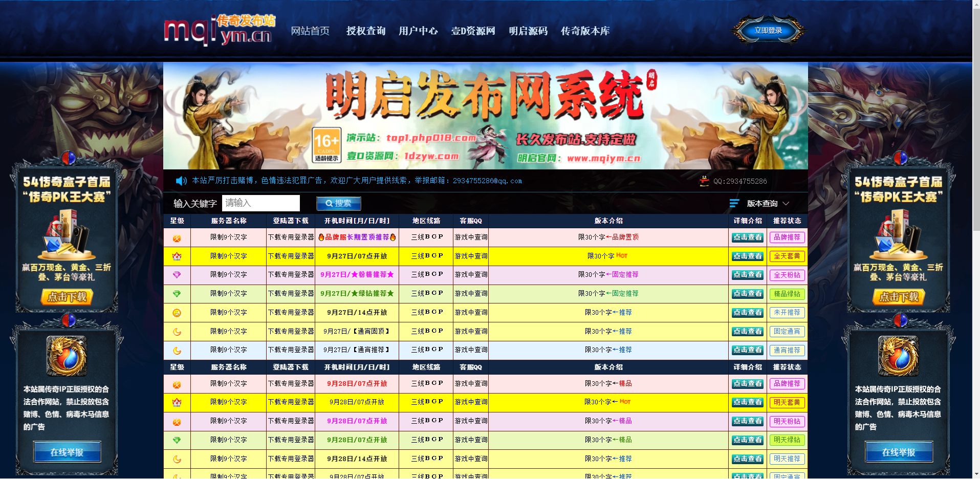Screen dimensions: 980x479
Task: Focus the 请输入 keyword input field
Action: [260, 203]
